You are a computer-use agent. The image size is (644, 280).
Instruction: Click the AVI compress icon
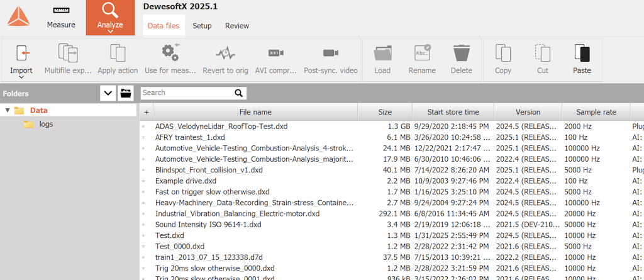276,53
